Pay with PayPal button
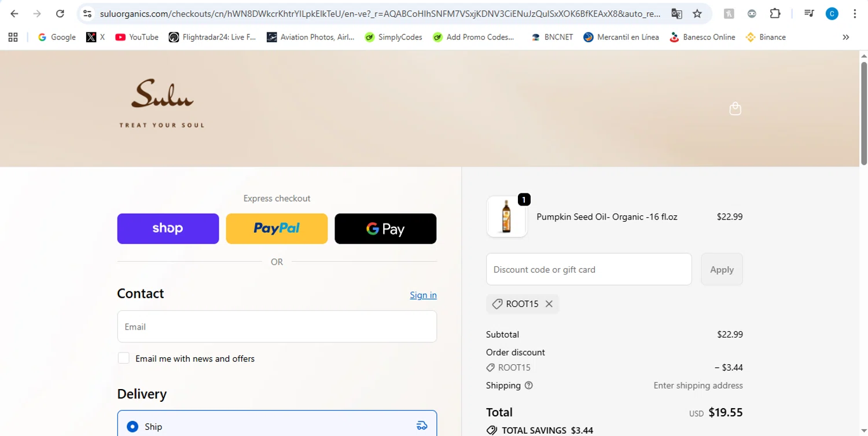 pyautogui.click(x=277, y=229)
